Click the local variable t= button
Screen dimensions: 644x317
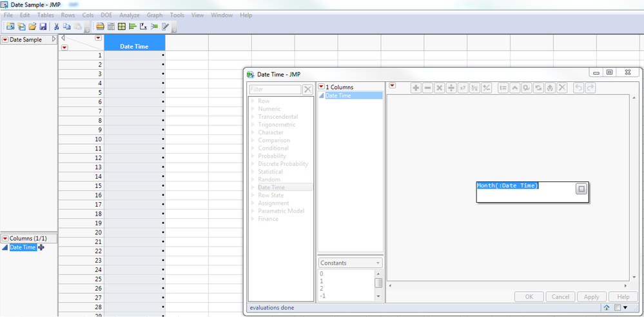(x=503, y=88)
